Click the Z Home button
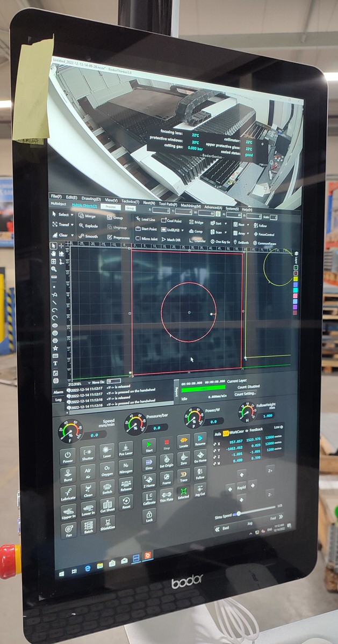 149,481
